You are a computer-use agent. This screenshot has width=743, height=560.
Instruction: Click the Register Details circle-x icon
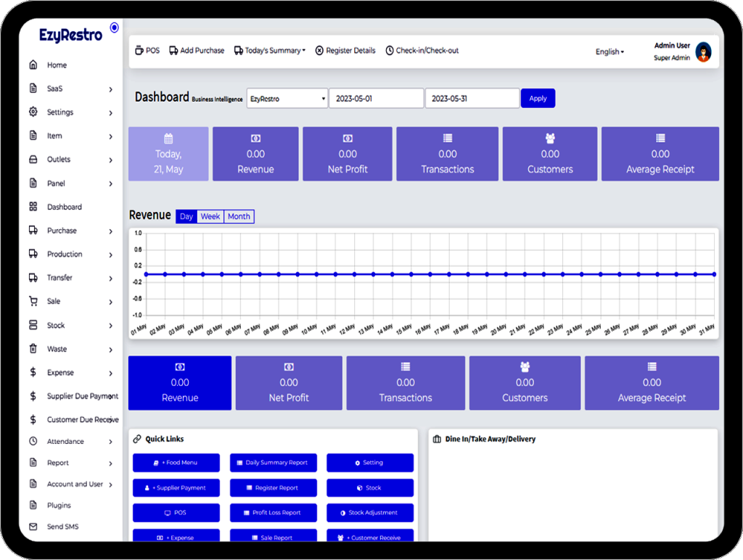[319, 51]
